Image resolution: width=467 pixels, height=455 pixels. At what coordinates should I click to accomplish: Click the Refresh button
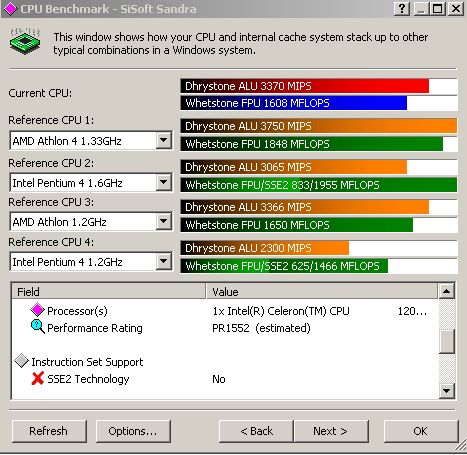coord(49,431)
